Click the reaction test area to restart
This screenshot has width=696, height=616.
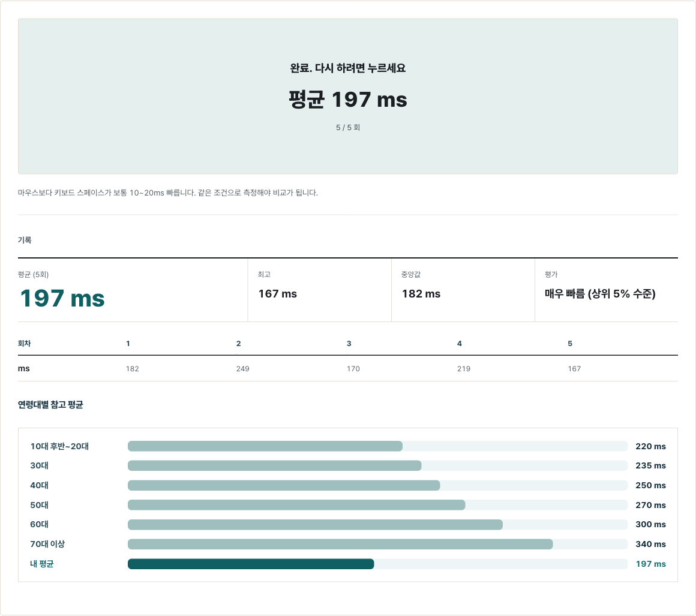(347, 97)
